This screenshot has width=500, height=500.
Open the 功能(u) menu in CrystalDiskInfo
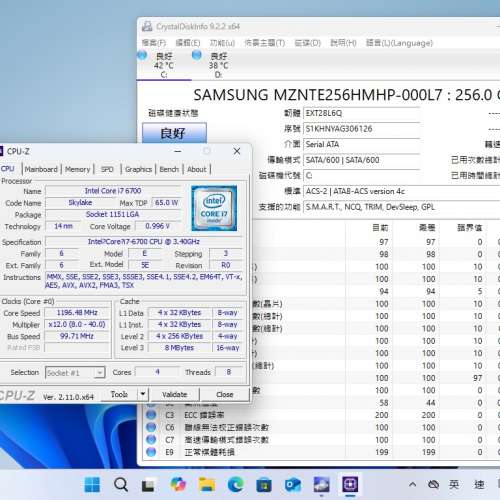pyautogui.click(x=222, y=43)
